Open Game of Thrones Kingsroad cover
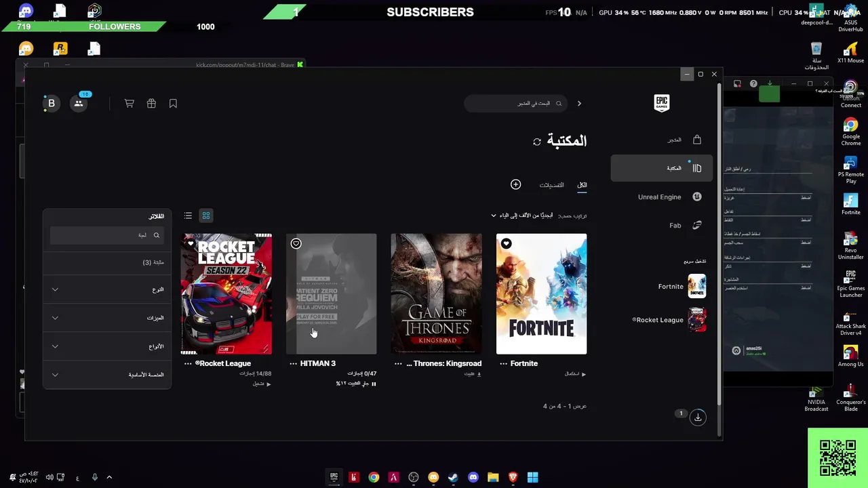Screen dimensions: 868x488 click(436, 293)
